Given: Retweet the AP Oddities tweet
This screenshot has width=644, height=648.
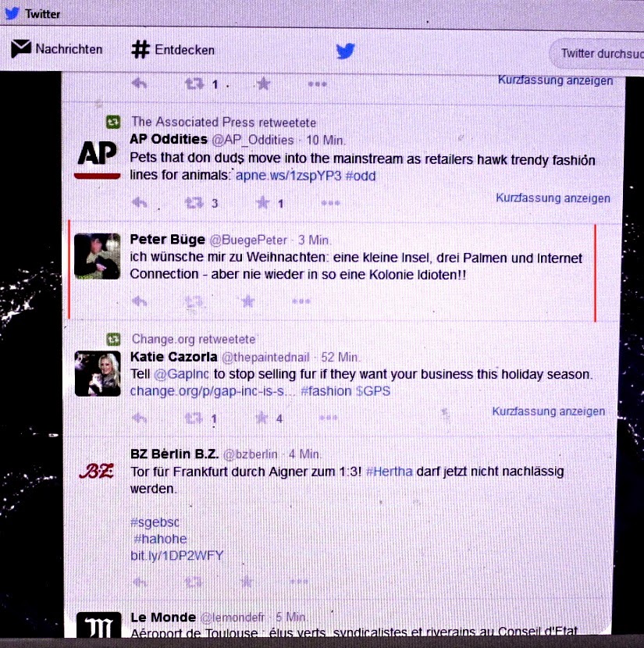Looking at the screenshot, I should [x=194, y=203].
